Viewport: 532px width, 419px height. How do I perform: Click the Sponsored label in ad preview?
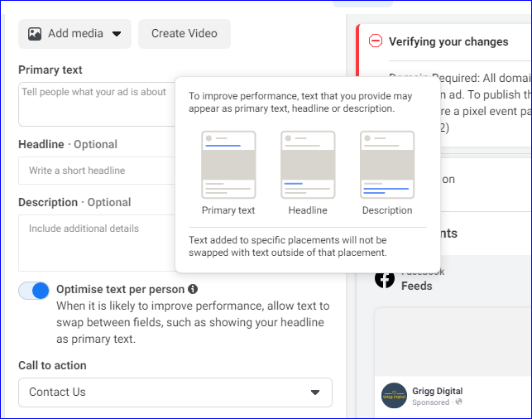431,402
